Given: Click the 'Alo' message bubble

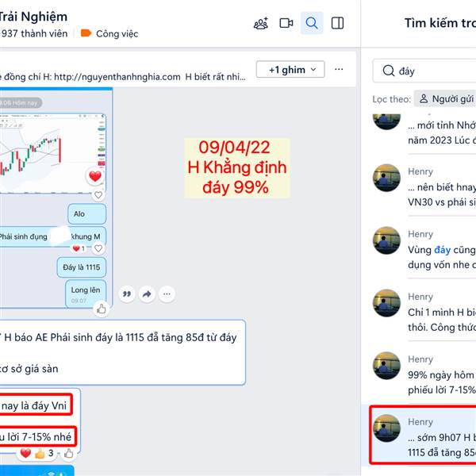Looking at the screenshot, I should 86,213.
